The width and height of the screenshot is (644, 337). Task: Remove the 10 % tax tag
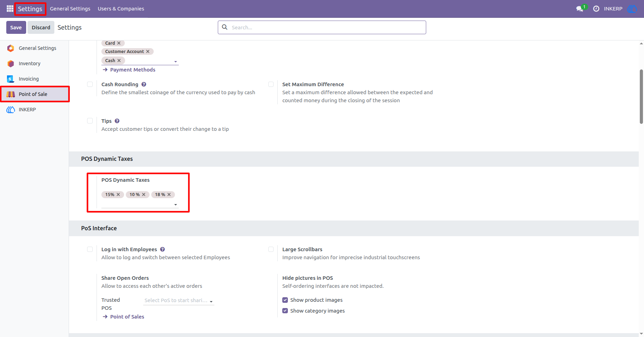tap(144, 194)
